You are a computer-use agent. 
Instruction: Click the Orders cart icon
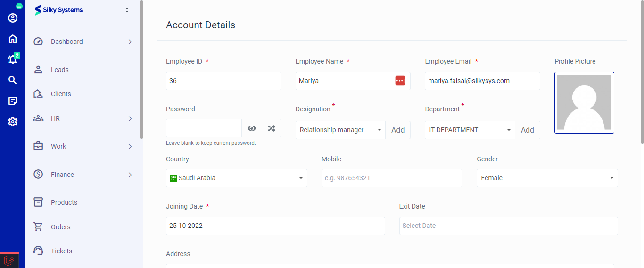point(38,227)
